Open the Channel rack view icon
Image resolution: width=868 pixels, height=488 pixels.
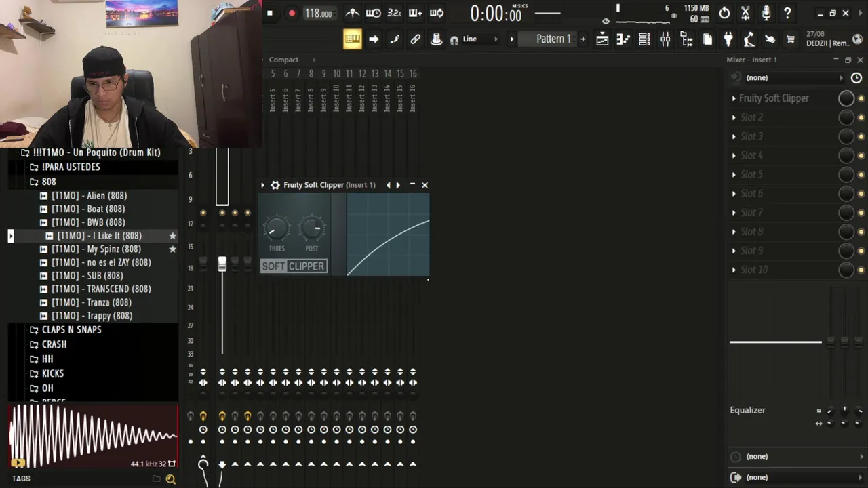(644, 40)
